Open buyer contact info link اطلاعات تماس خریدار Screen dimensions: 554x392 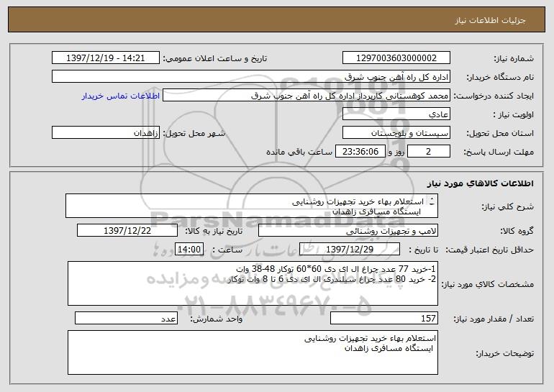(x=121, y=96)
